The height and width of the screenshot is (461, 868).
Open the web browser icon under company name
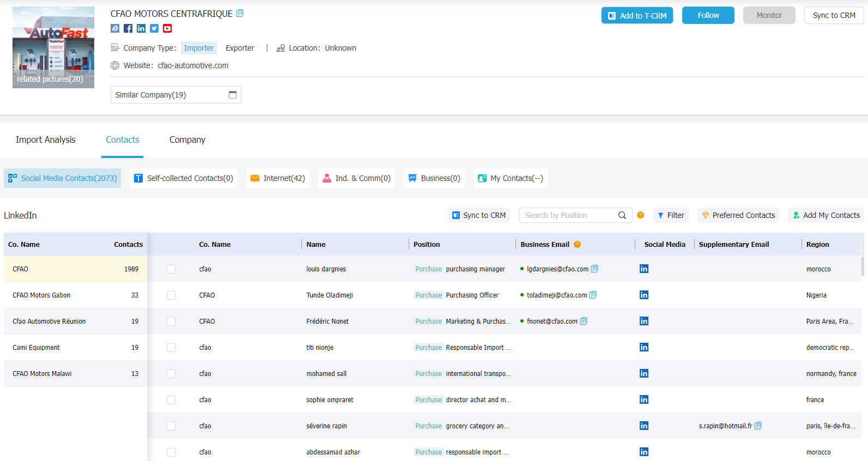(115, 28)
